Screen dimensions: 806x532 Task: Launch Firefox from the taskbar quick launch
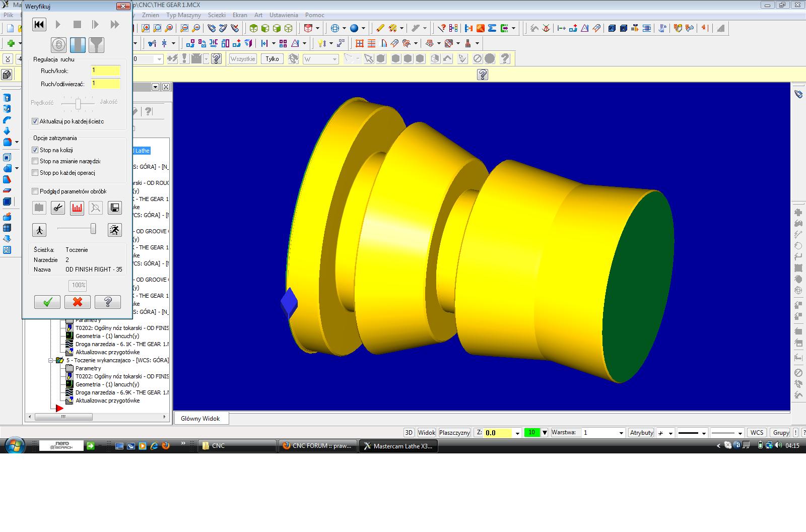tap(166, 446)
